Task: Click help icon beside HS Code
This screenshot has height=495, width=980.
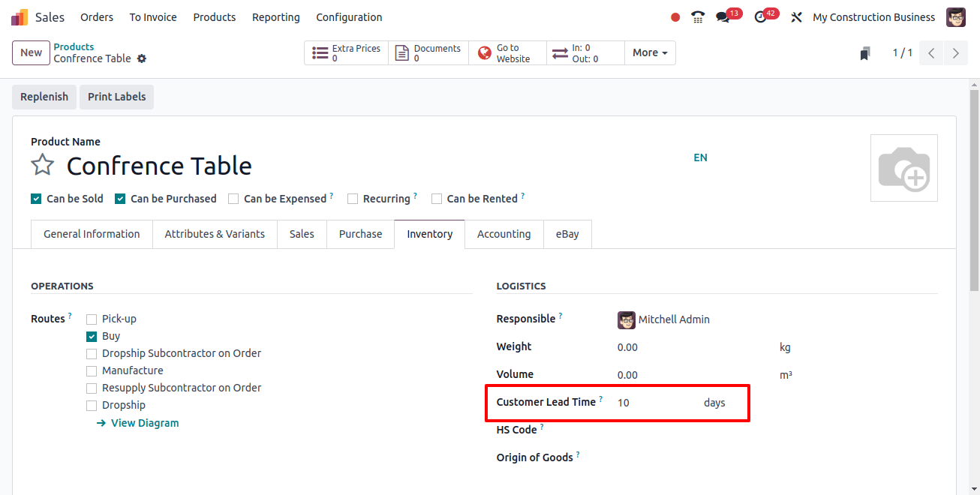Action: (543, 427)
